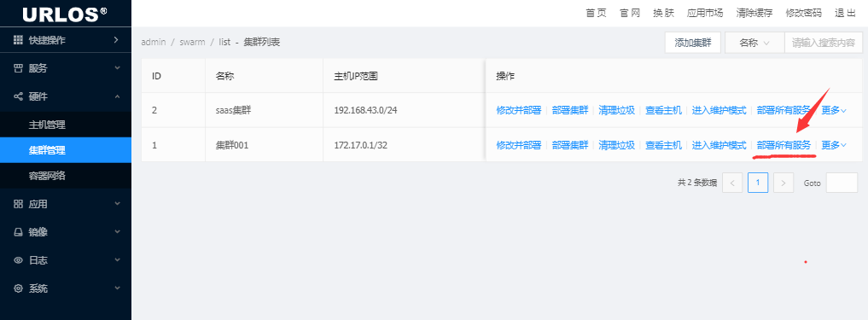
Task: Click the 请输入搜索内容 search field
Action: (824, 43)
